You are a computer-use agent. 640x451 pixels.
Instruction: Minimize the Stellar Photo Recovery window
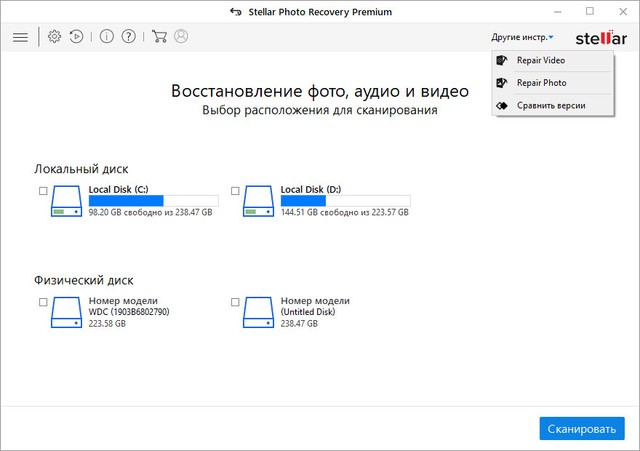(558, 12)
